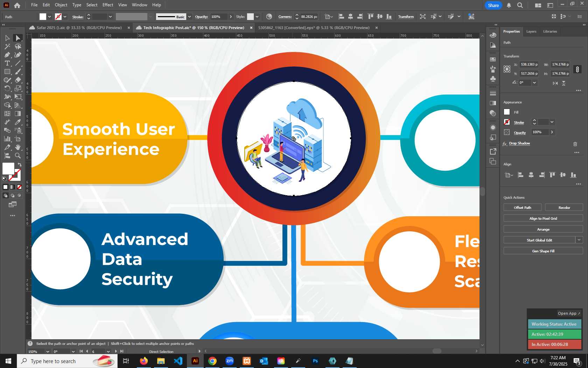Select the Rotate tool
The height and width of the screenshot is (368, 588).
point(7,88)
